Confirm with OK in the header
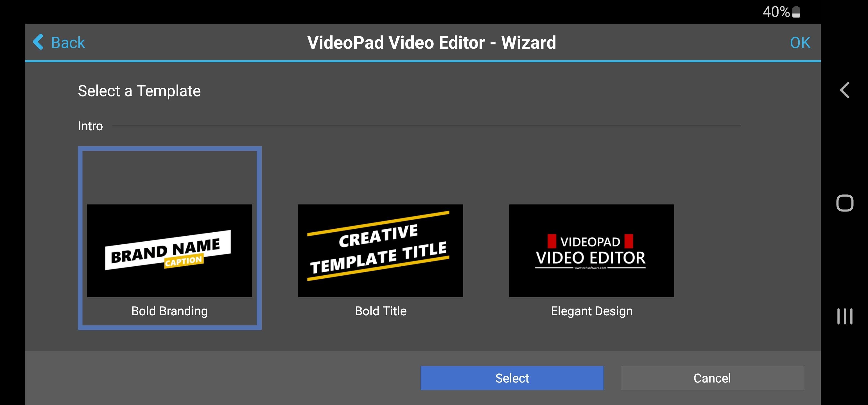868x405 pixels. point(800,43)
